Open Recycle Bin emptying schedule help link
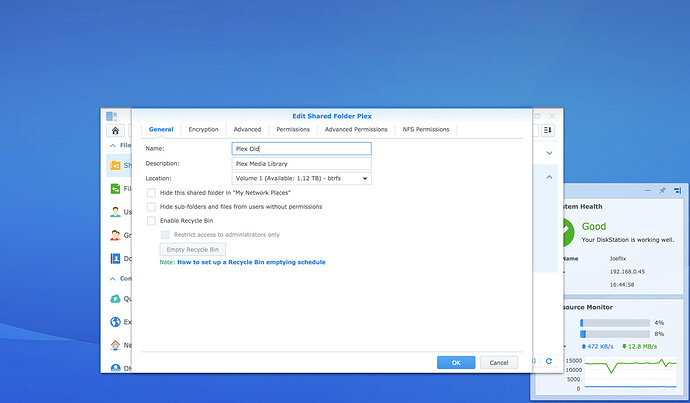Screen dimensions: 690x403 [251, 262]
